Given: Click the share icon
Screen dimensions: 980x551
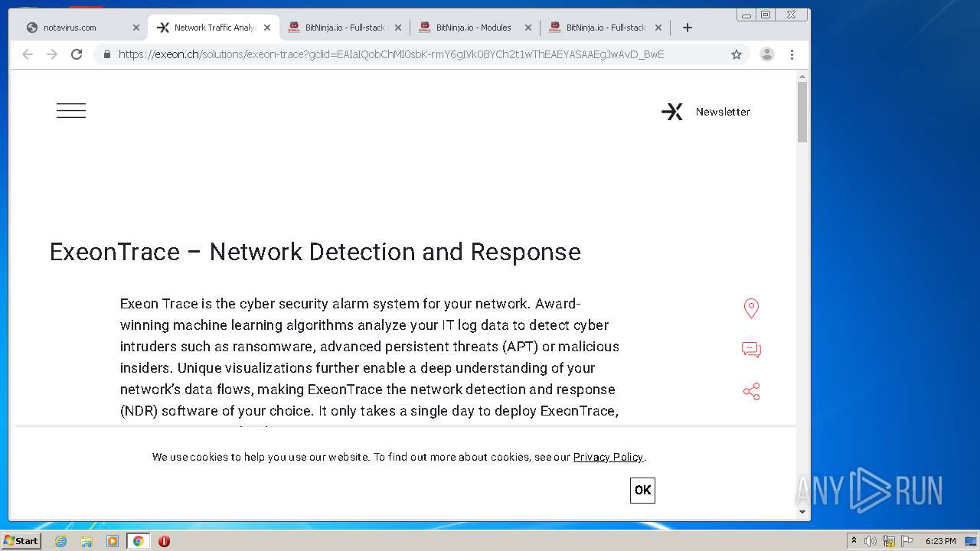Looking at the screenshot, I should tap(751, 392).
